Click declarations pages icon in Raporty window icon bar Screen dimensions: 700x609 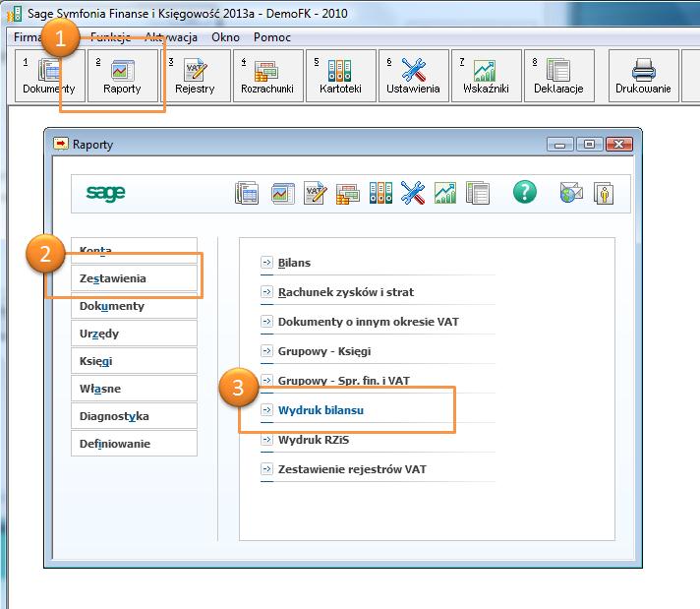478,193
